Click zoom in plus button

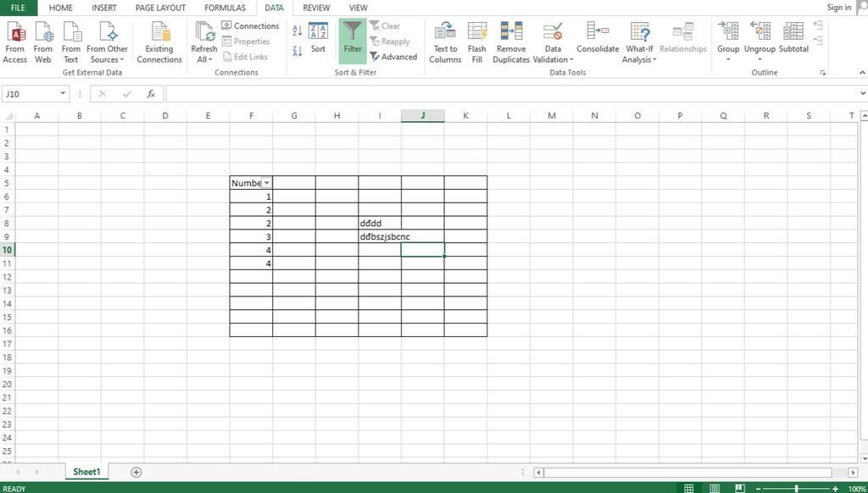tap(835, 489)
